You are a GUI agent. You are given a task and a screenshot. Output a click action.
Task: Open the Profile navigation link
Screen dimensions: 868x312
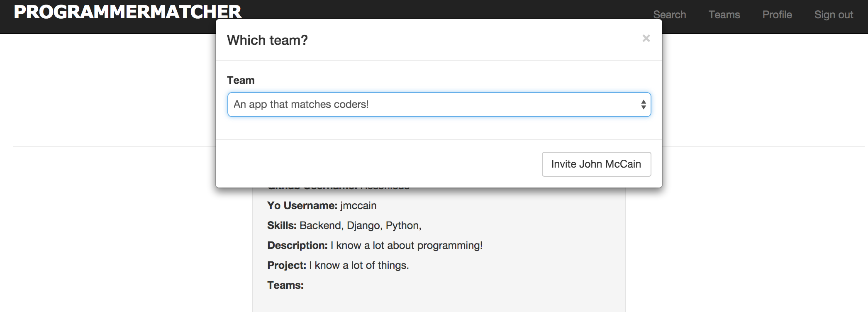tap(777, 15)
